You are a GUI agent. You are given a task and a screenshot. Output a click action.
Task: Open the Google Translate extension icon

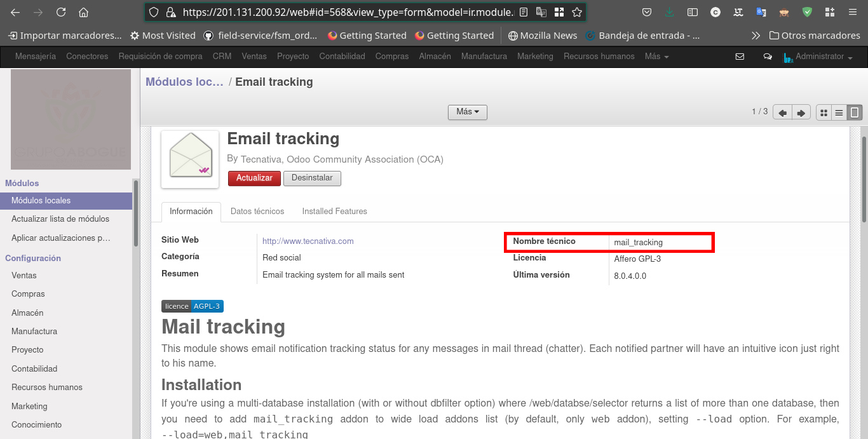761,12
